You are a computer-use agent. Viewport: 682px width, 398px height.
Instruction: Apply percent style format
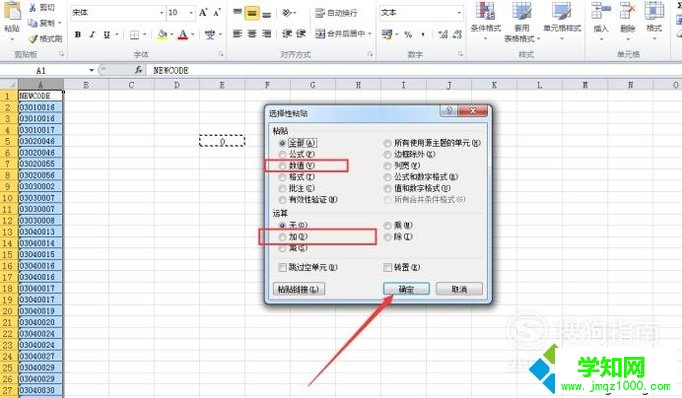408,34
